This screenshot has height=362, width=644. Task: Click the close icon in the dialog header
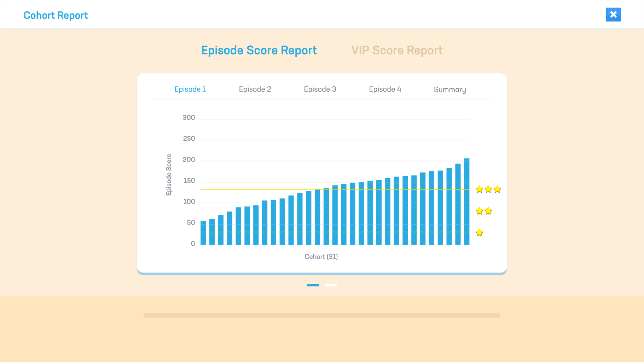point(614,14)
